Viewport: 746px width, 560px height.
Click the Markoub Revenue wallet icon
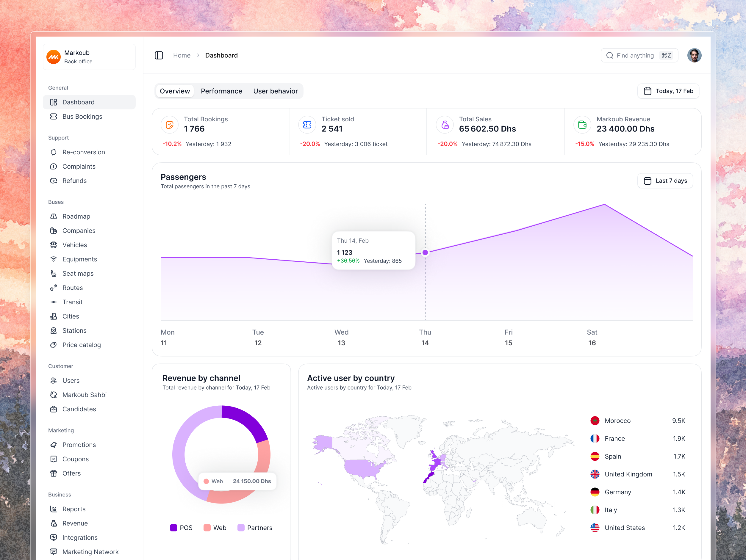pyautogui.click(x=582, y=125)
